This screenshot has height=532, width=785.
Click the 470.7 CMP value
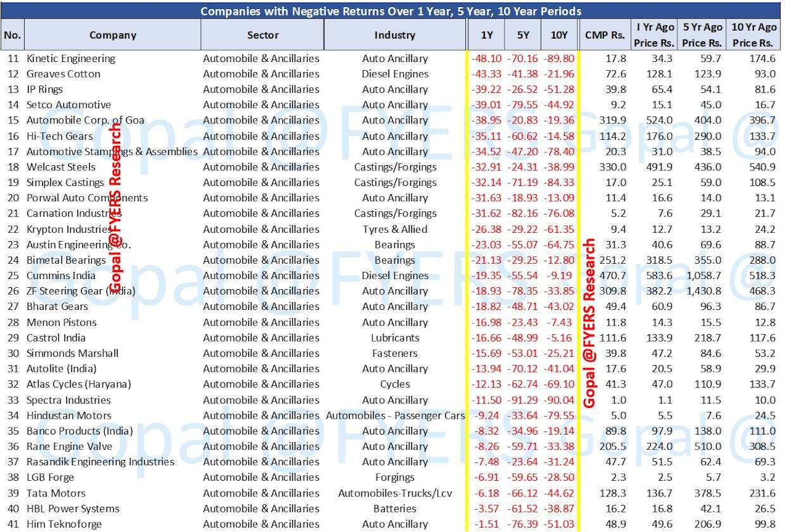613,275
